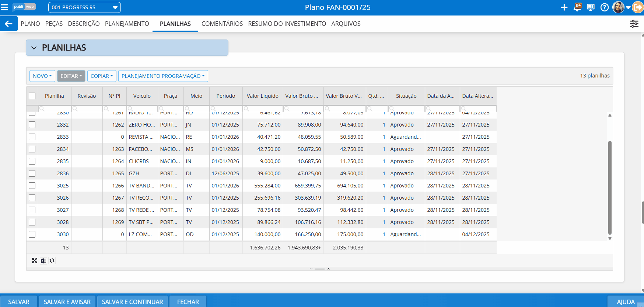Check the box for planilha 2834
644x307 pixels.
(32, 149)
